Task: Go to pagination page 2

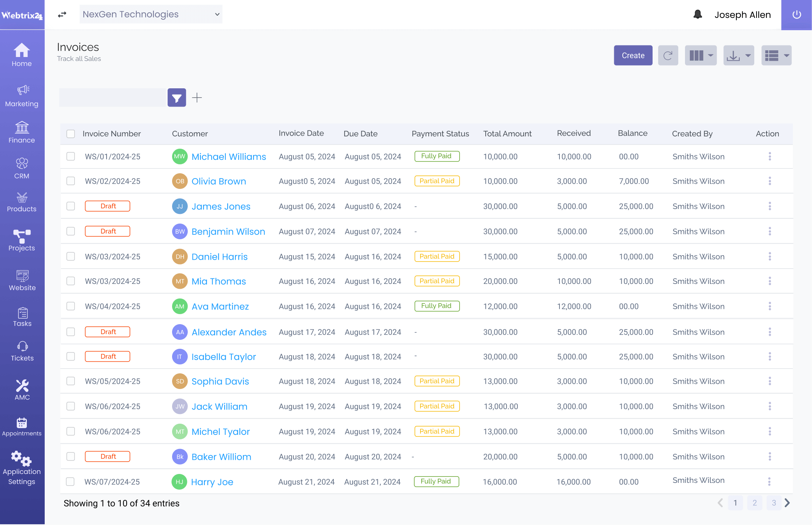Action: click(x=755, y=503)
